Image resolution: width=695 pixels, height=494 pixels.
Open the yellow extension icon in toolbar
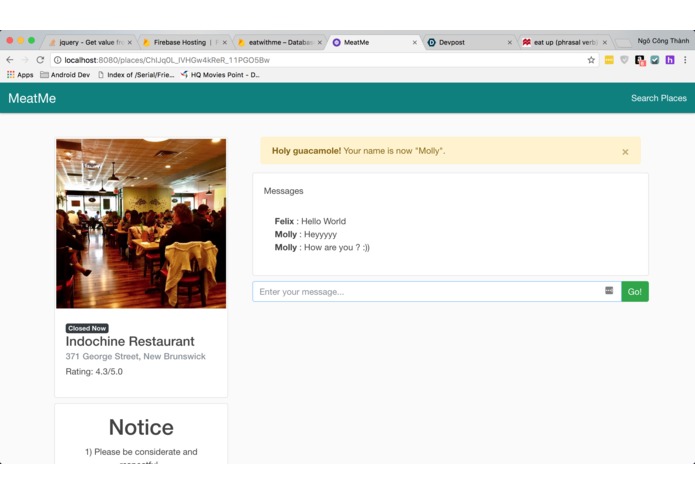[609, 60]
